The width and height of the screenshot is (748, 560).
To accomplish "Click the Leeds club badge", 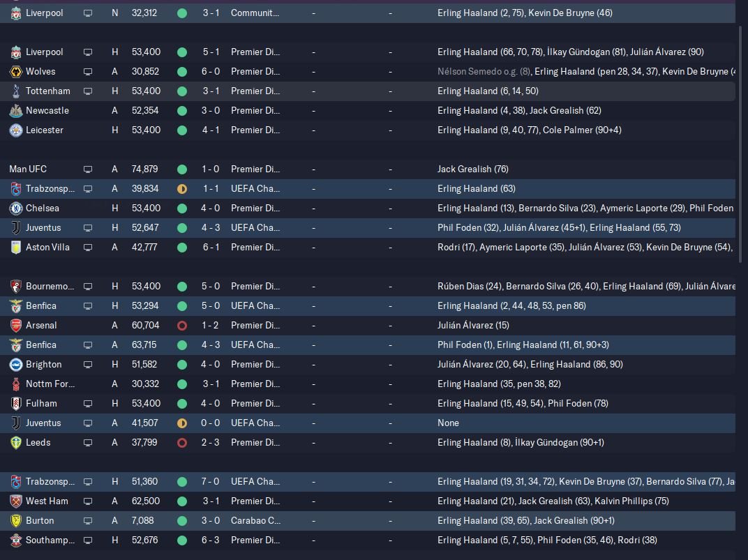I will pyautogui.click(x=16, y=443).
